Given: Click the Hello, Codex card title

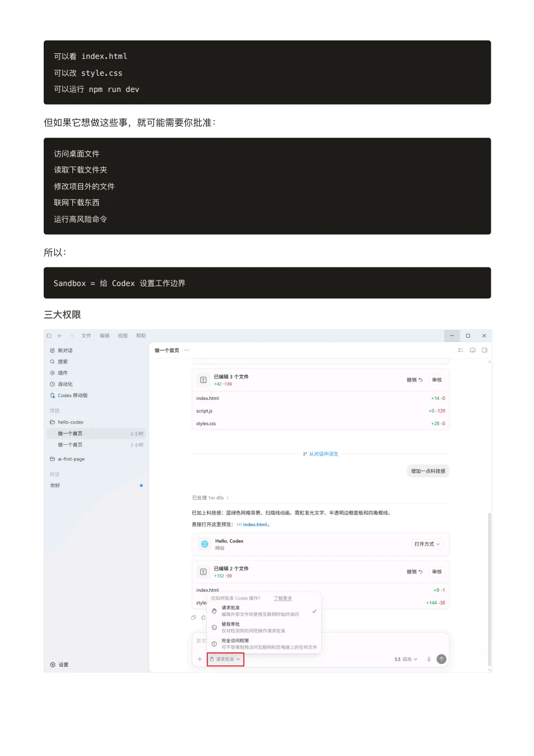Looking at the screenshot, I should coord(229,541).
